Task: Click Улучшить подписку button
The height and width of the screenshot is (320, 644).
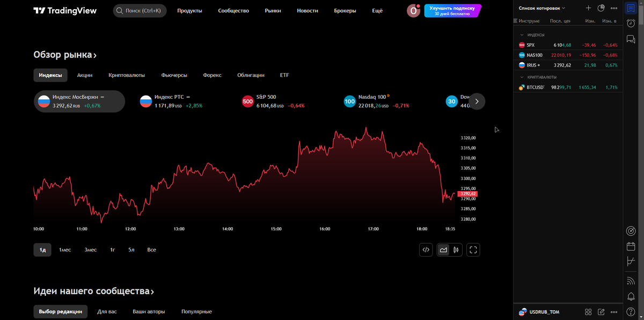Action: [452, 11]
